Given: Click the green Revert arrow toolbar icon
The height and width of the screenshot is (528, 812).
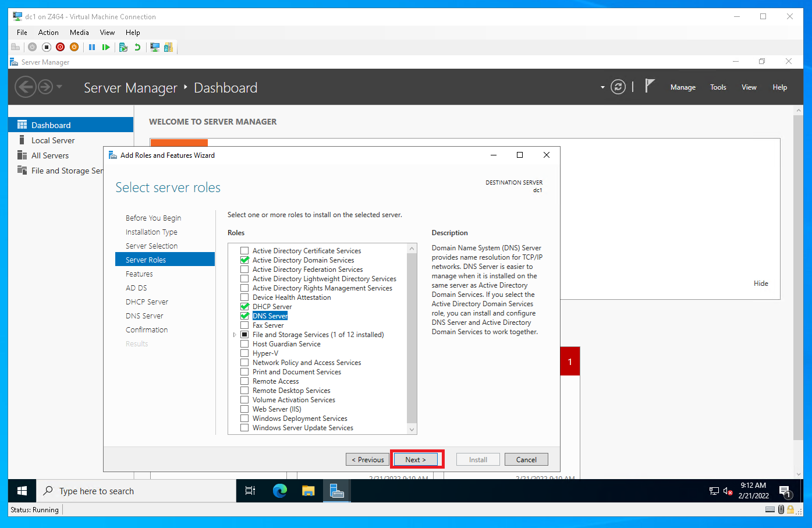Looking at the screenshot, I should pos(137,47).
